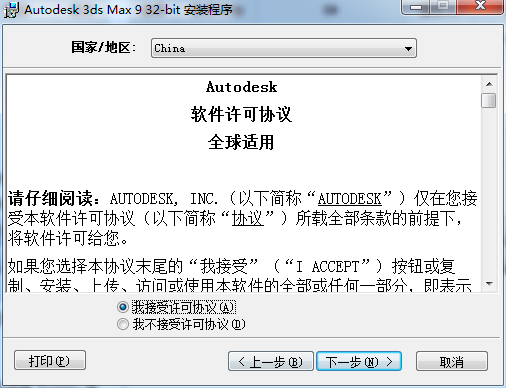Minimize the installer window
The width and height of the screenshot is (506, 388).
coord(416,7)
